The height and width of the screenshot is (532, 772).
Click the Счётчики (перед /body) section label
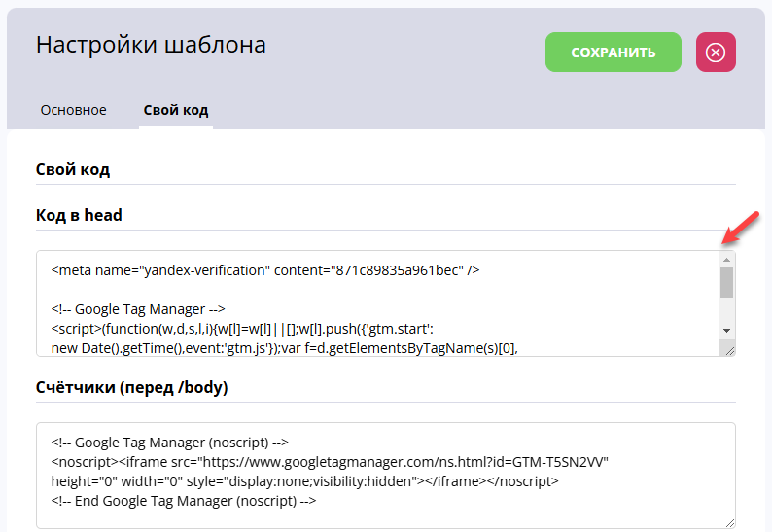pyautogui.click(x=132, y=388)
